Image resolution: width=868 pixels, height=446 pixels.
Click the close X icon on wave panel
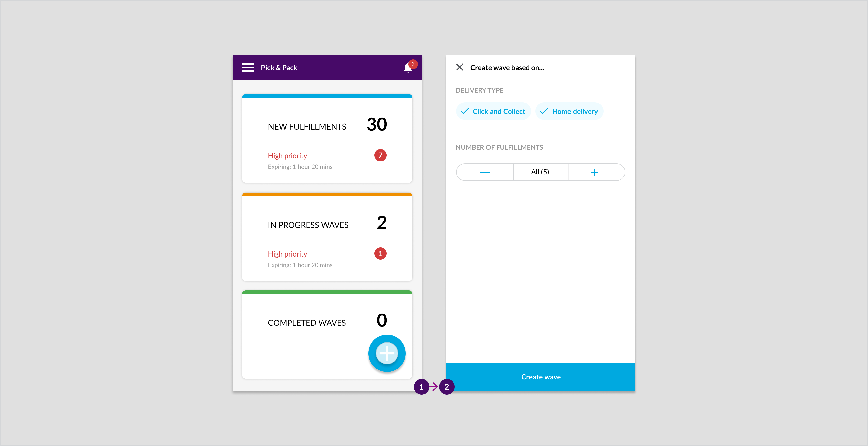[x=460, y=67]
